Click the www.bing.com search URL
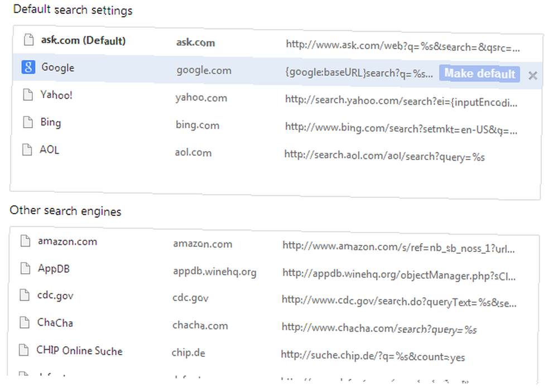558x392 pixels. click(401, 129)
